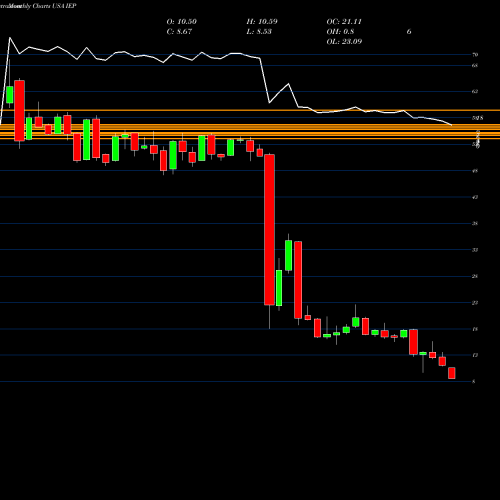Click the 13 price axis label
Screen dimensions: 500x500
click(475, 355)
